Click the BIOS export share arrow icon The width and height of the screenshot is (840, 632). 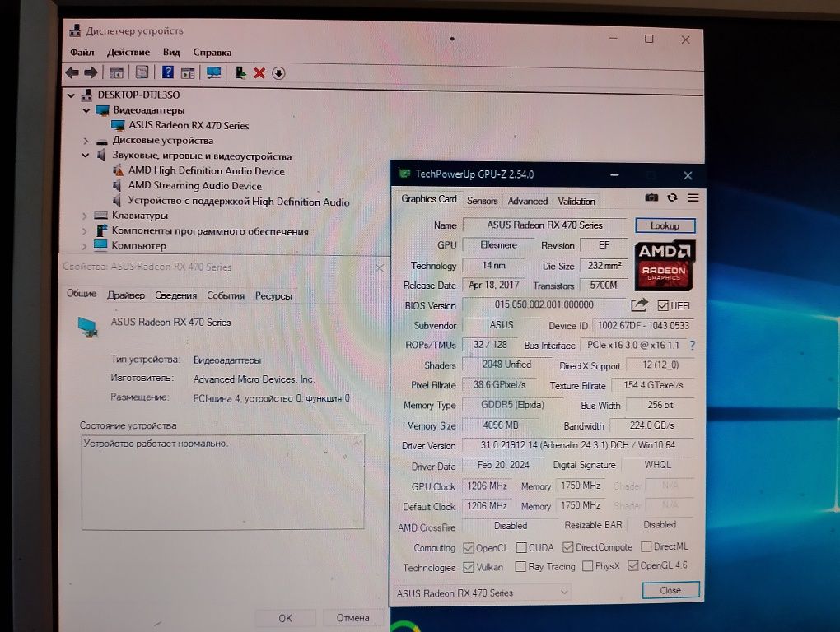[639, 305]
